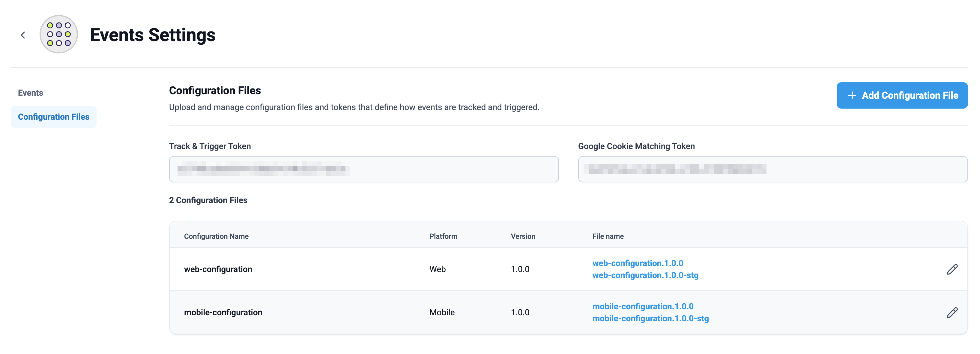Click the Add Configuration File button
The width and height of the screenshot is (980, 354).
click(902, 95)
